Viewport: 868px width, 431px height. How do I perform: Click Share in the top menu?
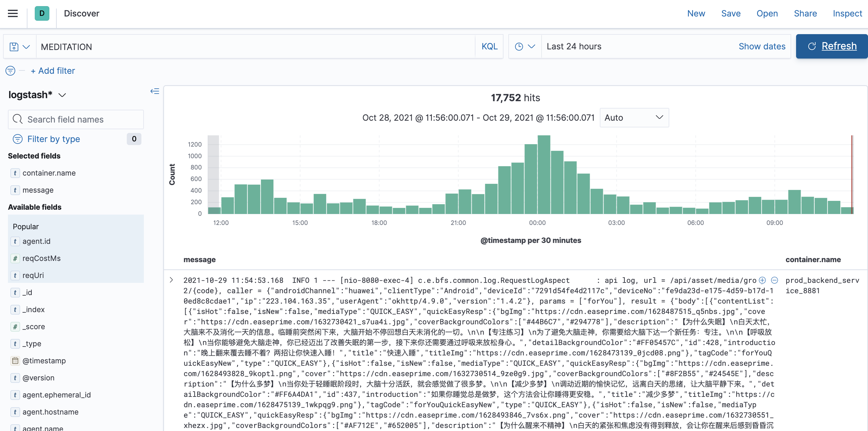click(x=805, y=13)
